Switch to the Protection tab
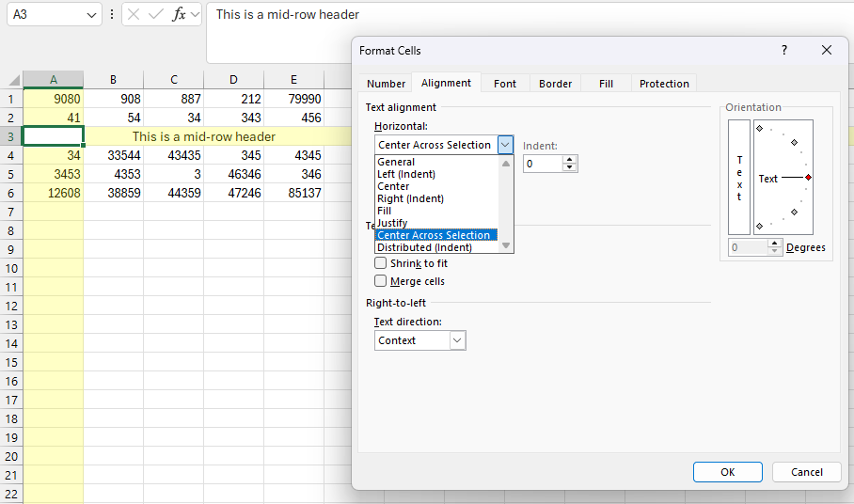This screenshot has width=854, height=504. pyautogui.click(x=664, y=84)
